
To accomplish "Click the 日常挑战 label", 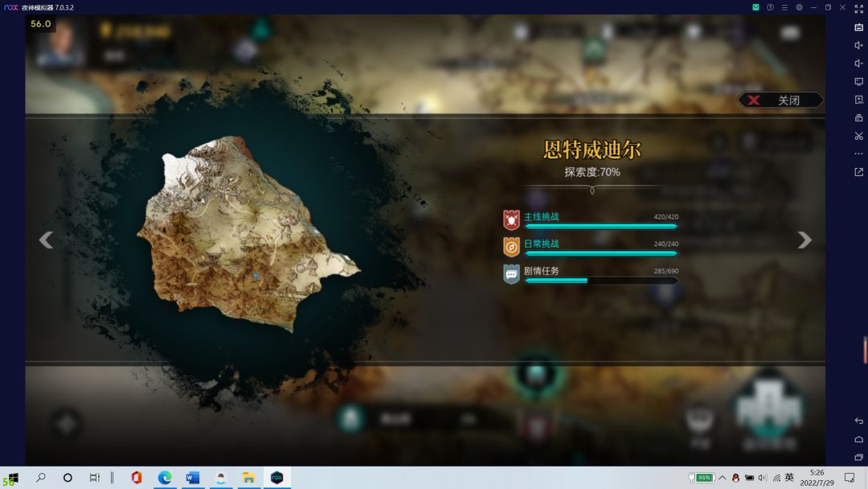I will pos(542,244).
